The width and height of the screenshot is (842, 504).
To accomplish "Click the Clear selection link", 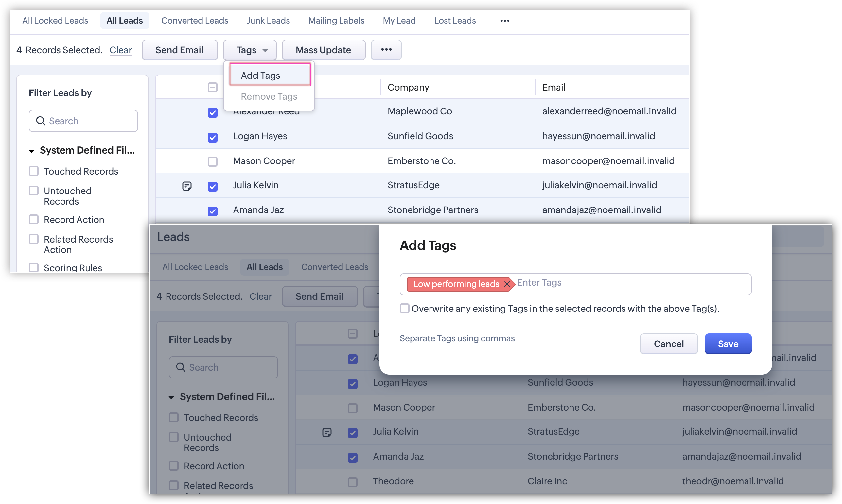I will (120, 50).
